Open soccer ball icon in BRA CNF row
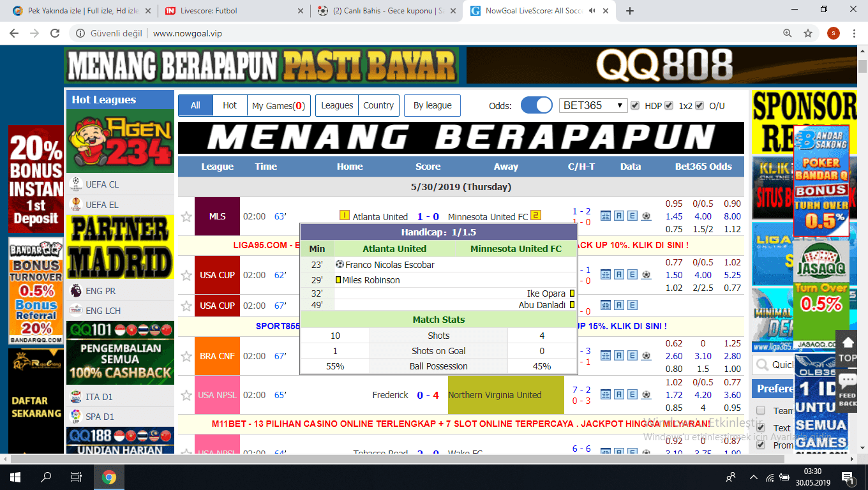The height and width of the screenshot is (490, 868). pyautogui.click(x=646, y=356)
